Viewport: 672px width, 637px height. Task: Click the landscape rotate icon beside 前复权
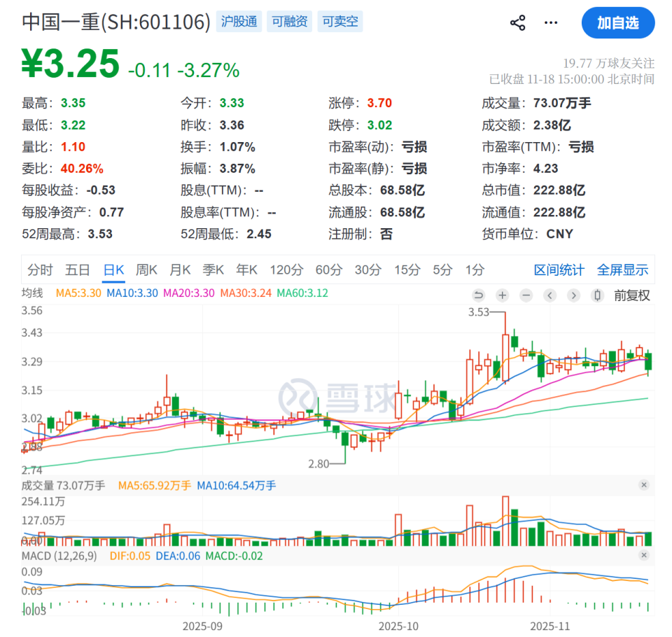(x=596, y=295)
